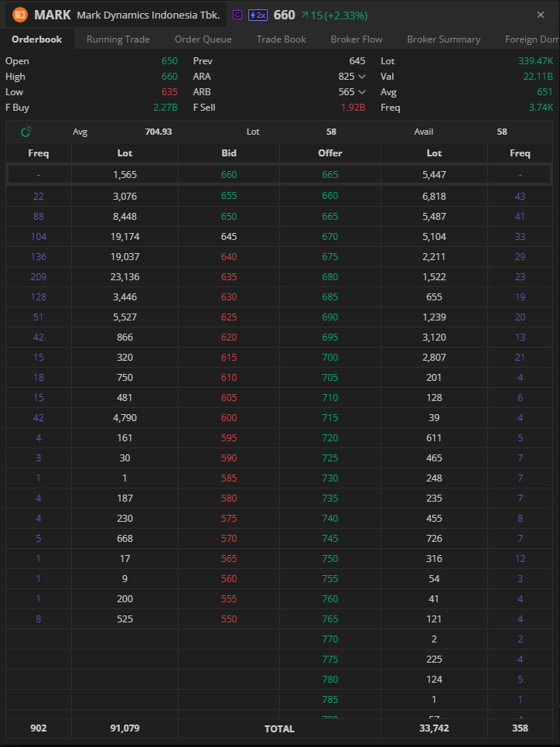Click the Avail 58 value
This screenshot has height=747, width=560.
[x=502, y=132]
